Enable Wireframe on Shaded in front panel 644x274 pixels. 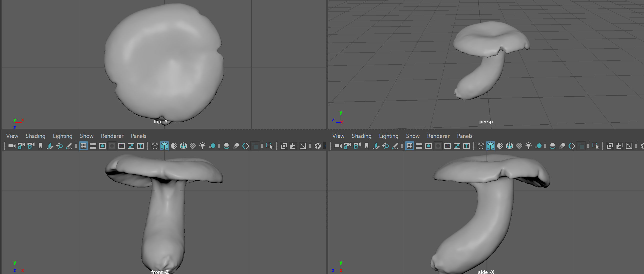(x=183, y=146)
